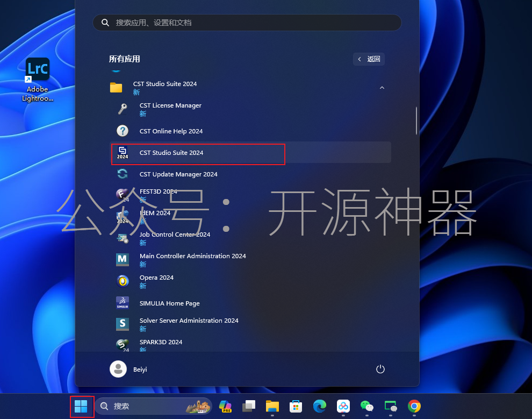
Task: Click 返回 to go back from all apps
Action: [x=369, y=59]
